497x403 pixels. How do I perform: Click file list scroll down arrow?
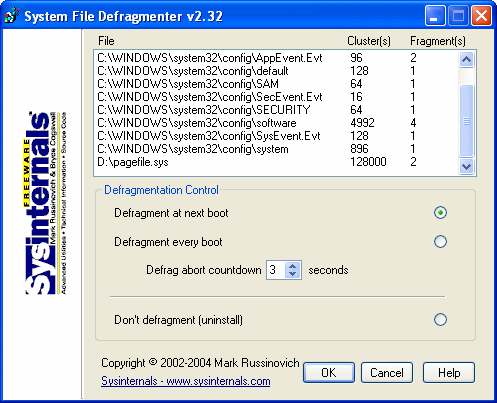[466, 166]
